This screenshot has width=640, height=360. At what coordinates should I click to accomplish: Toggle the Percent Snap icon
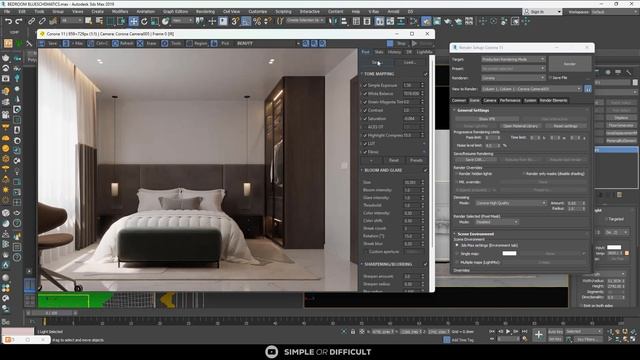coord(257,21)
